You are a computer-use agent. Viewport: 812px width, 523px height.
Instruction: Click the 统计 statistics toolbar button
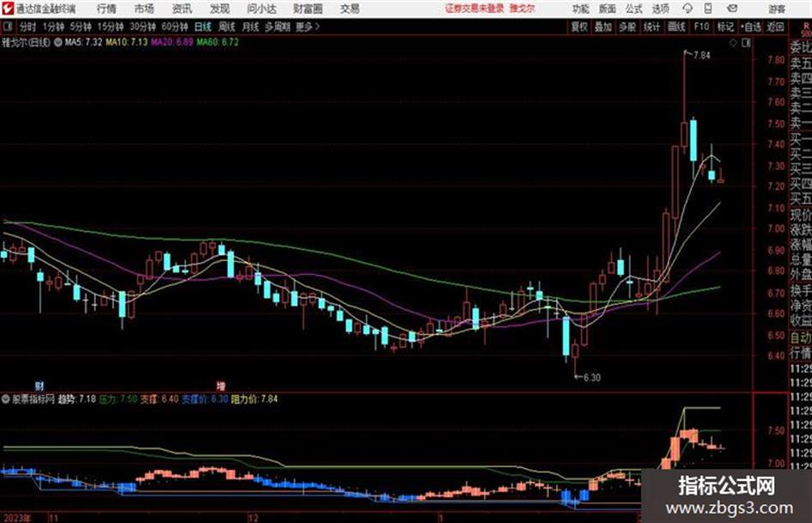[651, 27]
